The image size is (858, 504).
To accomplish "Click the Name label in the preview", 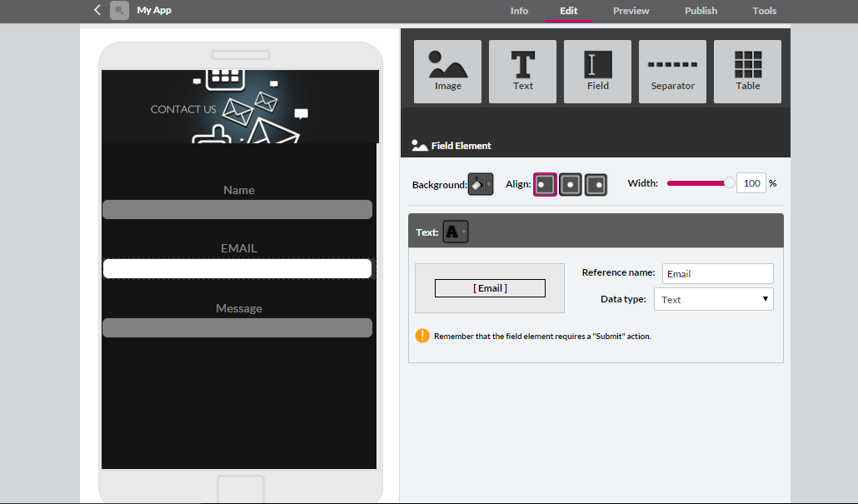I will pos(239,191).
